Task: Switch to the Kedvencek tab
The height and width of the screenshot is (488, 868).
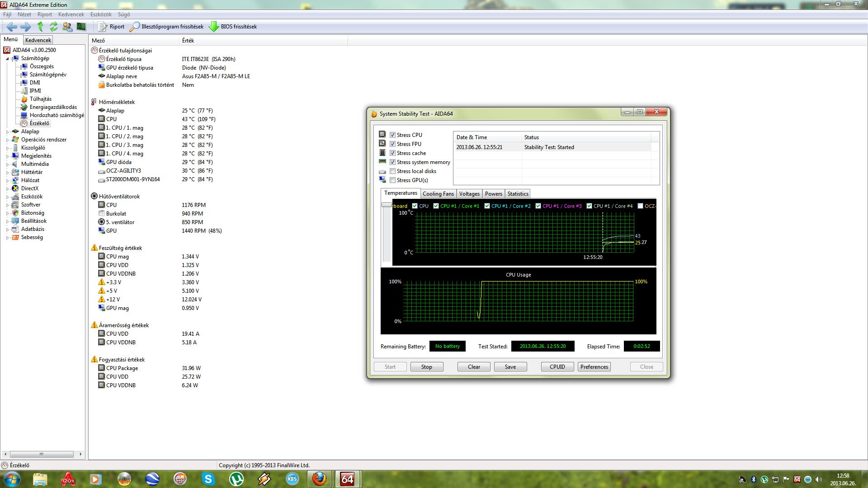Action: [x=38, y=40]
